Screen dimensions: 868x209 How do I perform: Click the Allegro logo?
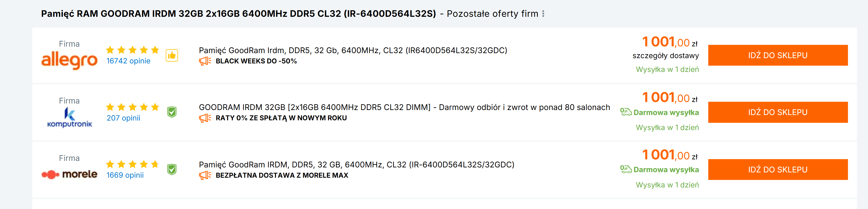click(x=69, y=60)
